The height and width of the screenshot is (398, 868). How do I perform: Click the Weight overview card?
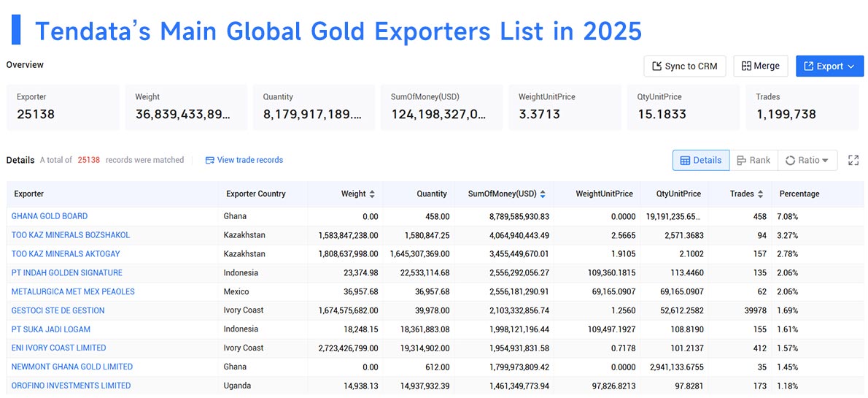point(186,107)
